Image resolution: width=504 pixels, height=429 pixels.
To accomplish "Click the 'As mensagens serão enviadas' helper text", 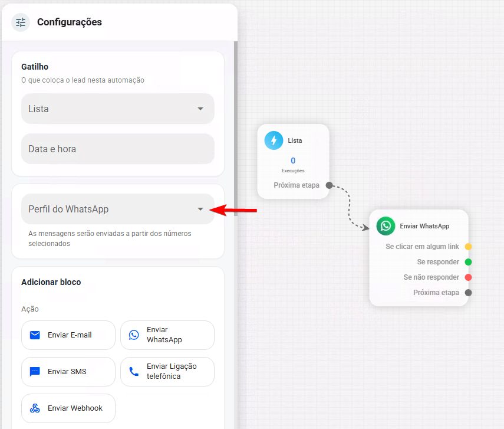I will [x=110, y=238].
